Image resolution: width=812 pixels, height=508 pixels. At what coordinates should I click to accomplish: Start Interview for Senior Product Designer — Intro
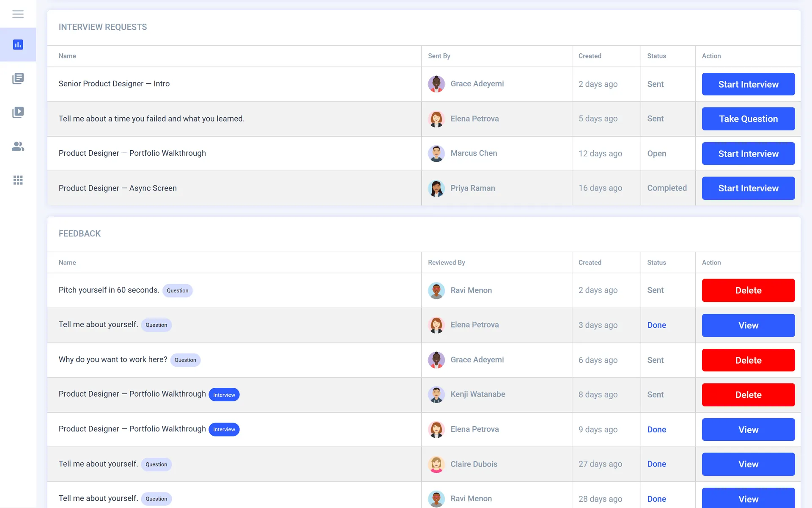click(748, 84)
